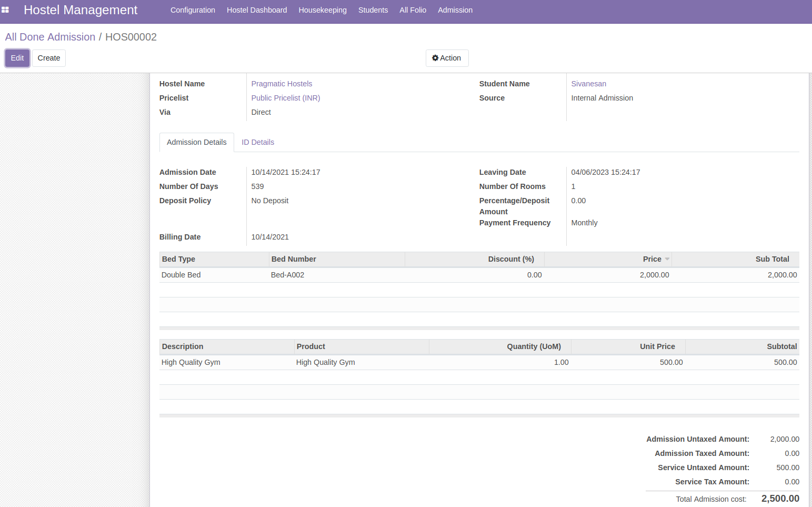The image size is (812, 507).
Task: Click the Monthly payment frequency value
Action: point(585,223)
